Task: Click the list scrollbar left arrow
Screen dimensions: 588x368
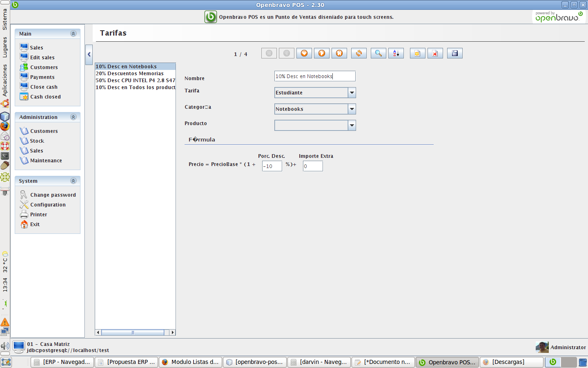Action: coord(98,332)
